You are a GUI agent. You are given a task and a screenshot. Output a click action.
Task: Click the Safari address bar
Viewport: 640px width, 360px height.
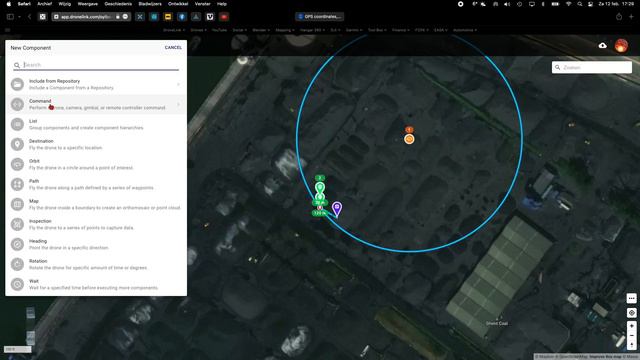(x=91, y=17)
